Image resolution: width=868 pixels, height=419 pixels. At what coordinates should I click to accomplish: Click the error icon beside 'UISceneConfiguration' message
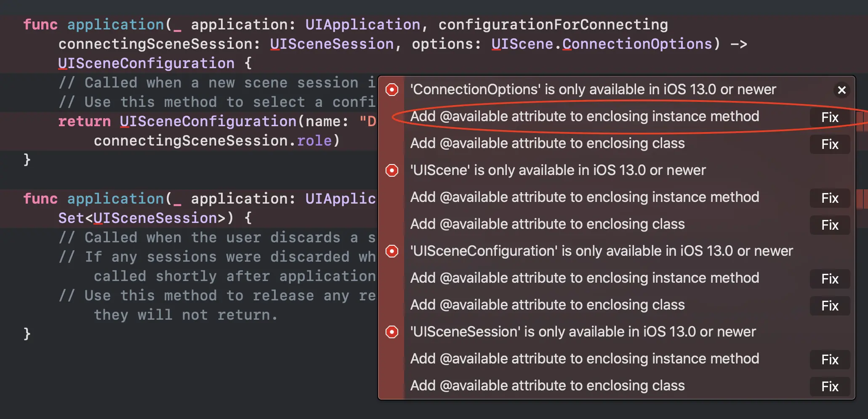coord(392,251)
